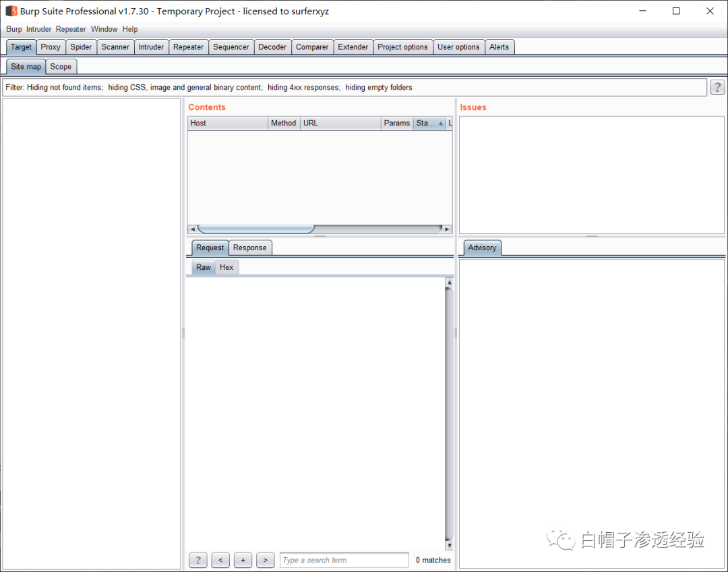Switch to the Repeater tab
This screenshot has width=728, height=572.
pyautogui.click(x=188, y=47)
